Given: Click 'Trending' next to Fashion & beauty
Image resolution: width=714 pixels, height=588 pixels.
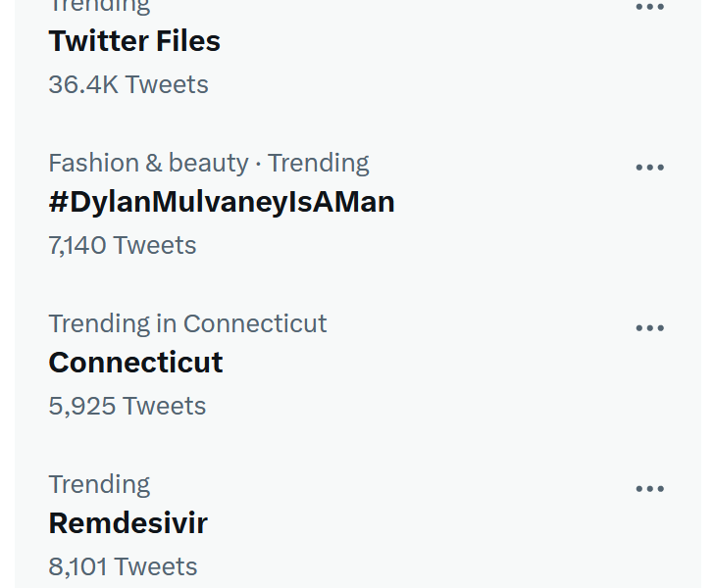Looking at the screenshot, I should pos(319,163).
